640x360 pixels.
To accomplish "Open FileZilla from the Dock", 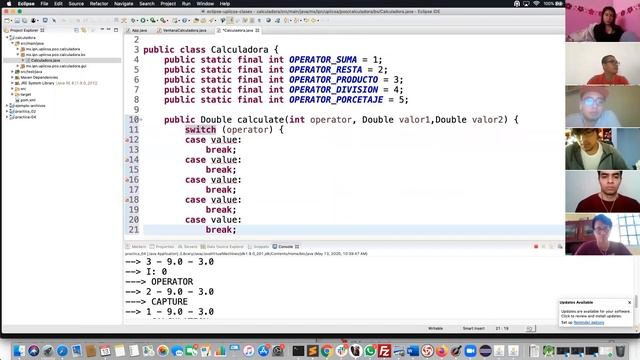I will pyautogui.click(x=384, y=351).
